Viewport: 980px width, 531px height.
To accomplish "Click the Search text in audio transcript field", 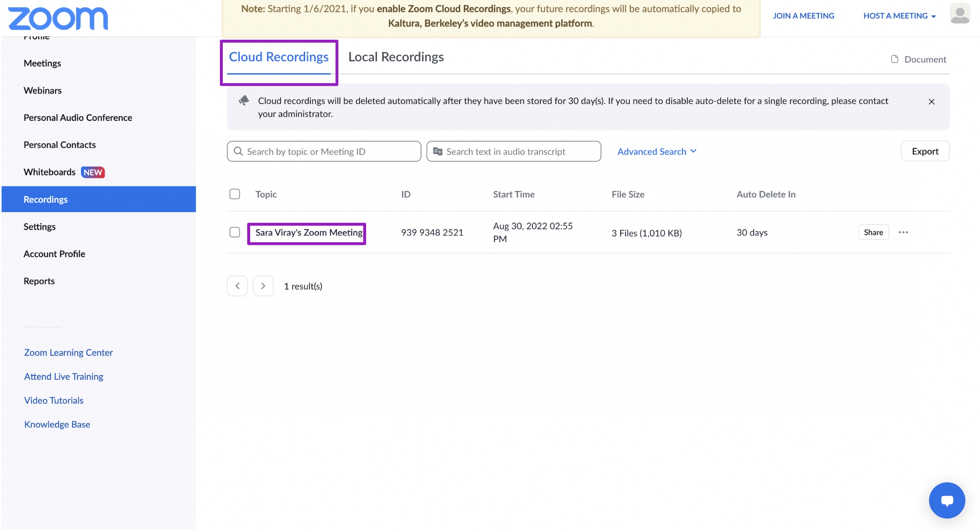I will 514,151.
